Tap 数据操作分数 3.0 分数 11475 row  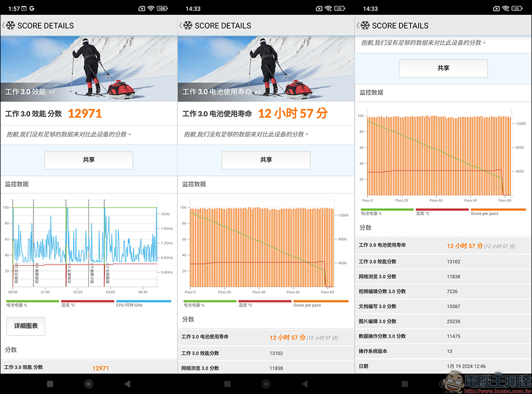coord(444,336)
